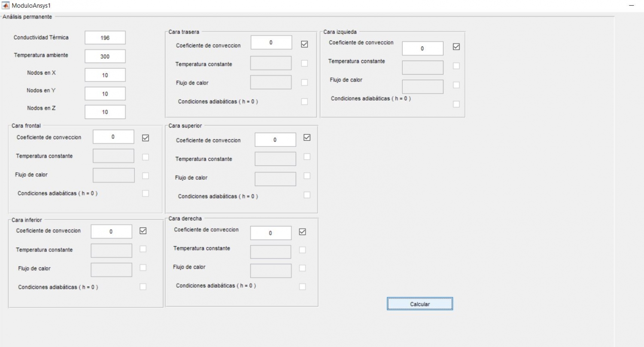Viewport: 644px width, 347px height.
Task: Uncheck Coeficiente de conveccion in Cara superior
Action: [307, 137]
